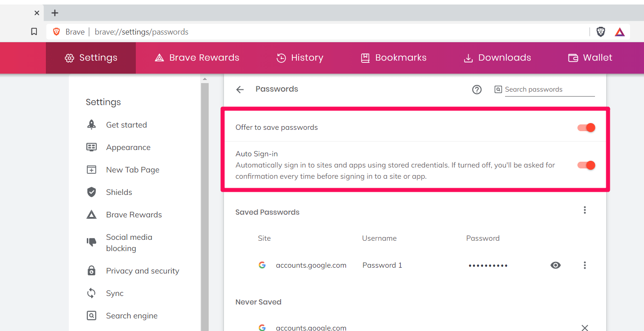Click the thumbs-down Social media blocking icon

tap(91, 243)
